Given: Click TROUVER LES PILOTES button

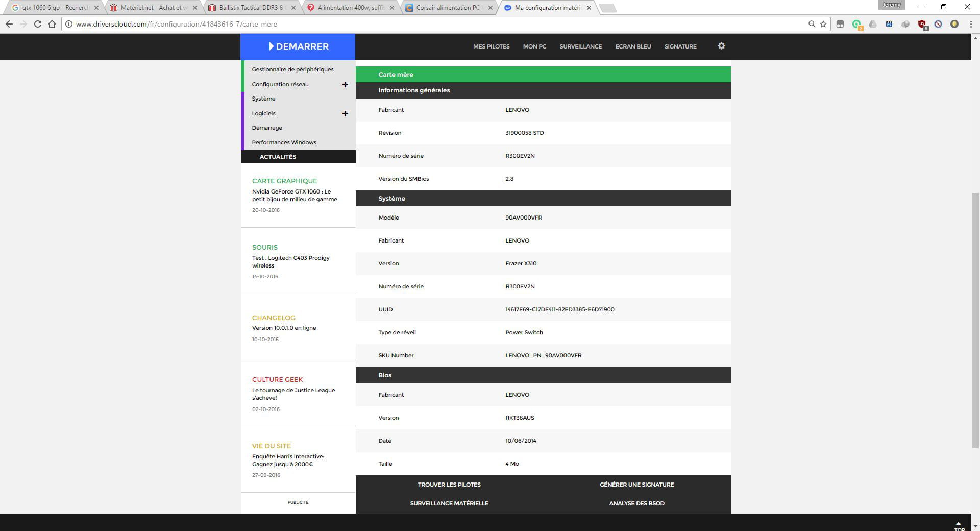Looking at the screenshot, I should coord(449,485).
